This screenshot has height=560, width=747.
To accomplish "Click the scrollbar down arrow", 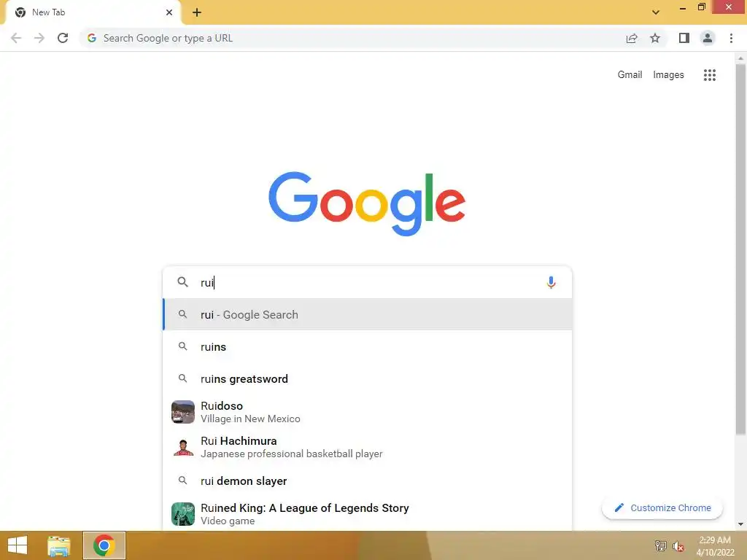I will tap(740, 524).
